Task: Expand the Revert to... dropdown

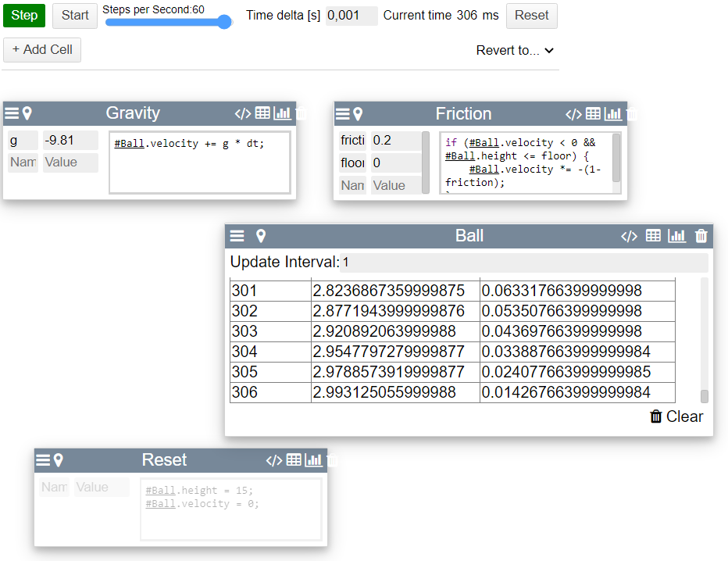Action: pos(515,50)
